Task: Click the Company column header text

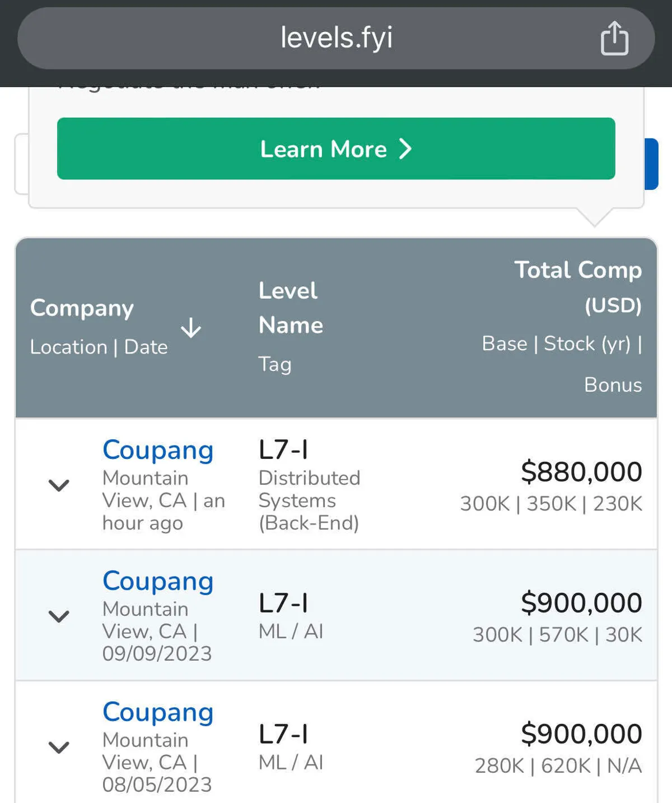Action: 82,308
